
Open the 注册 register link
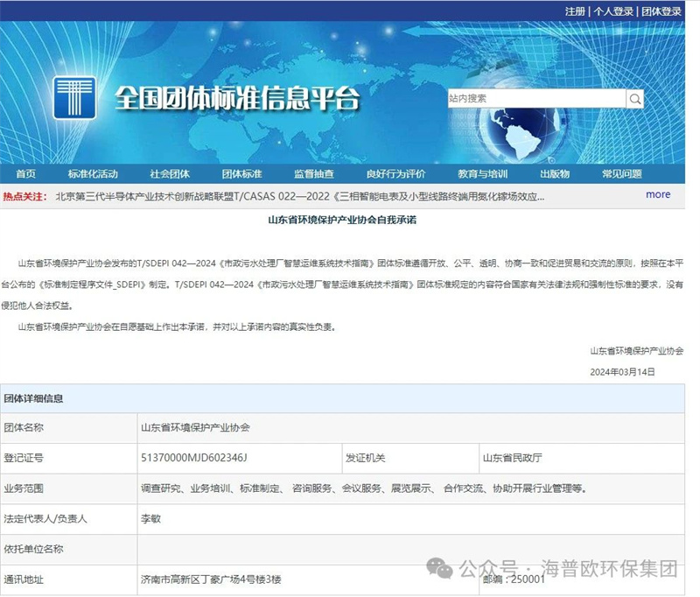click(575, 11)
